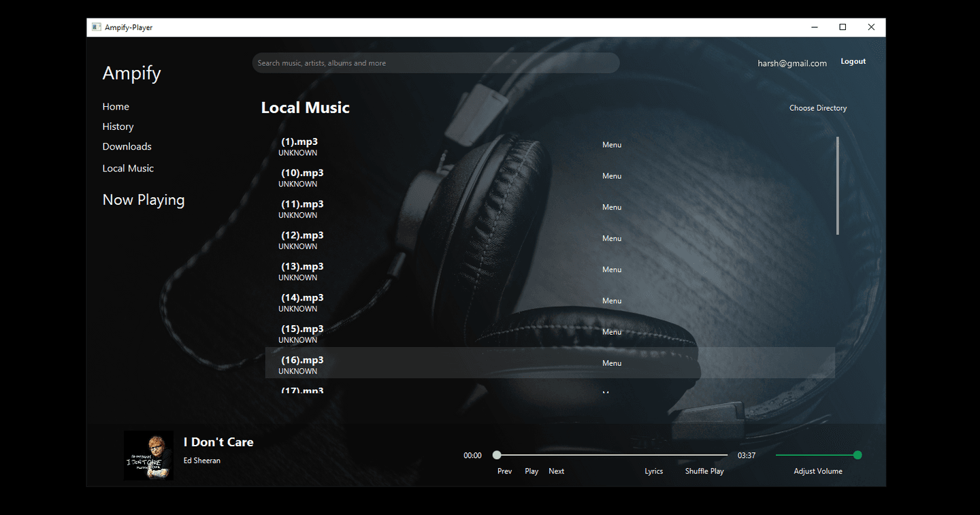Screen dimensions: 980x515
Task: Click Choose Directory button
Action: [818, 108]
